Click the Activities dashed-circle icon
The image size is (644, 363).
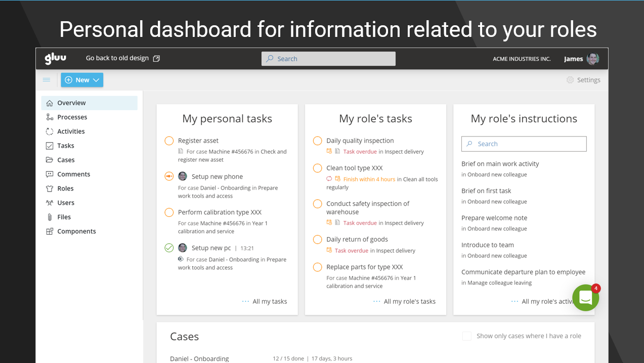tap(50, 131)
